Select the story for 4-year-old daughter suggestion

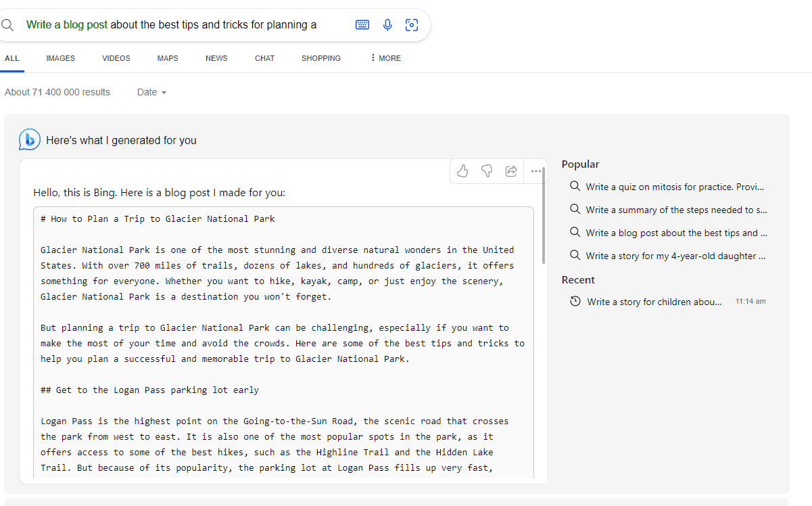click(675, 256)
